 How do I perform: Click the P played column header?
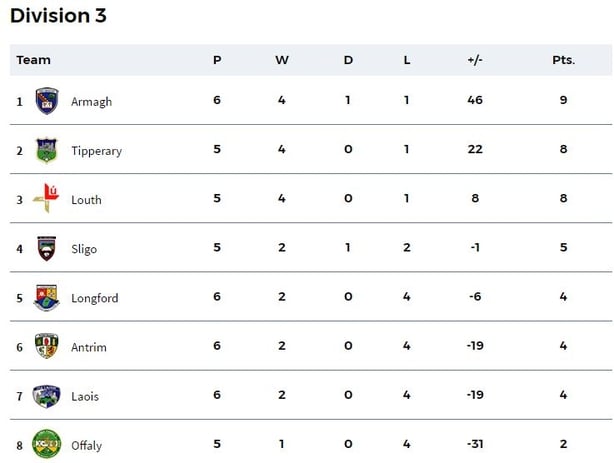(217, 60)
